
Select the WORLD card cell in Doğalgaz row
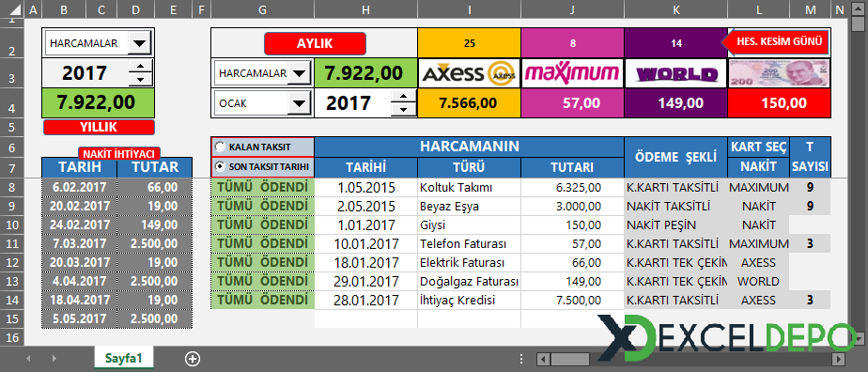coord(758,281)
